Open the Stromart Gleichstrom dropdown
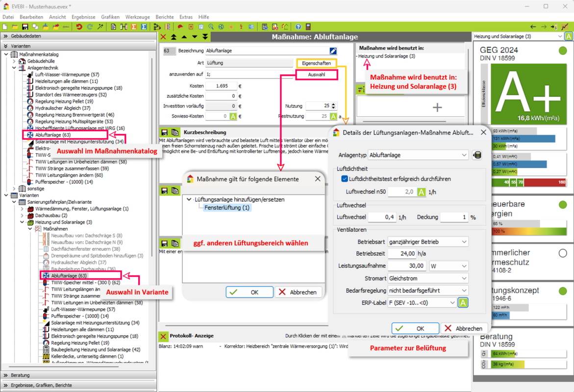 (427, 278)
